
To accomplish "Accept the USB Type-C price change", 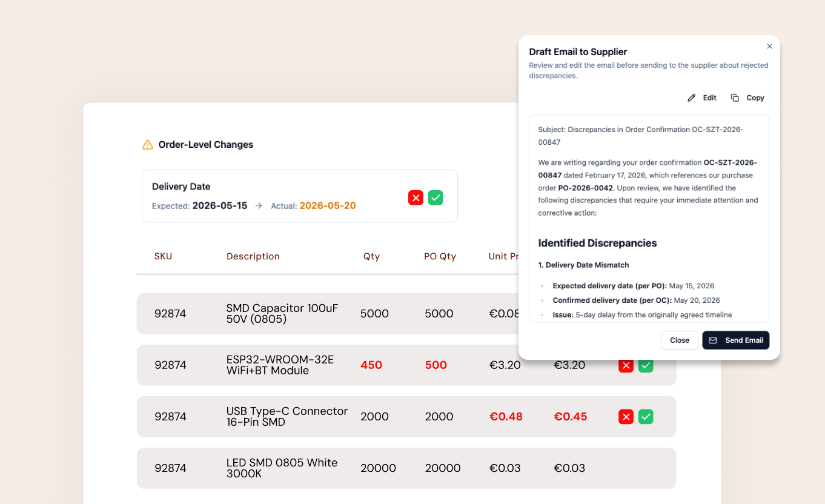I will coord(646,416).
